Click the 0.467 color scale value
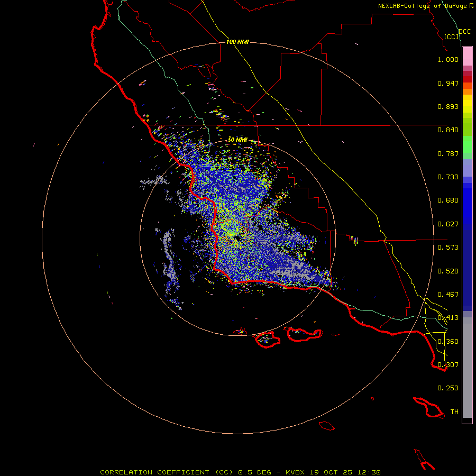Screen dimensions: 476x476 pos(448,295)
